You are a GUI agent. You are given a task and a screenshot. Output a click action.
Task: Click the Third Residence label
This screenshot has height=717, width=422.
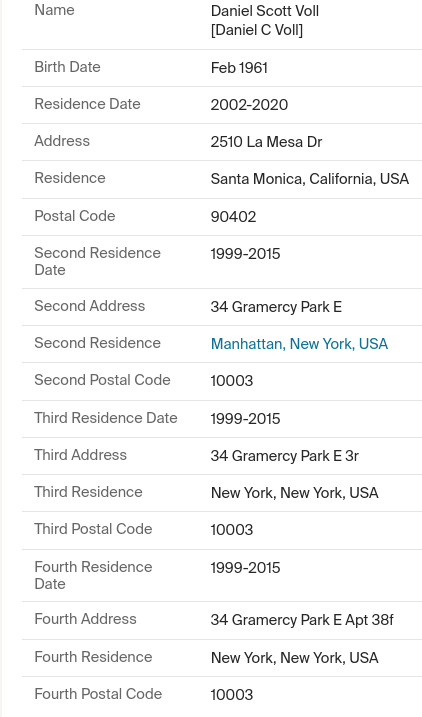[88, 492]
